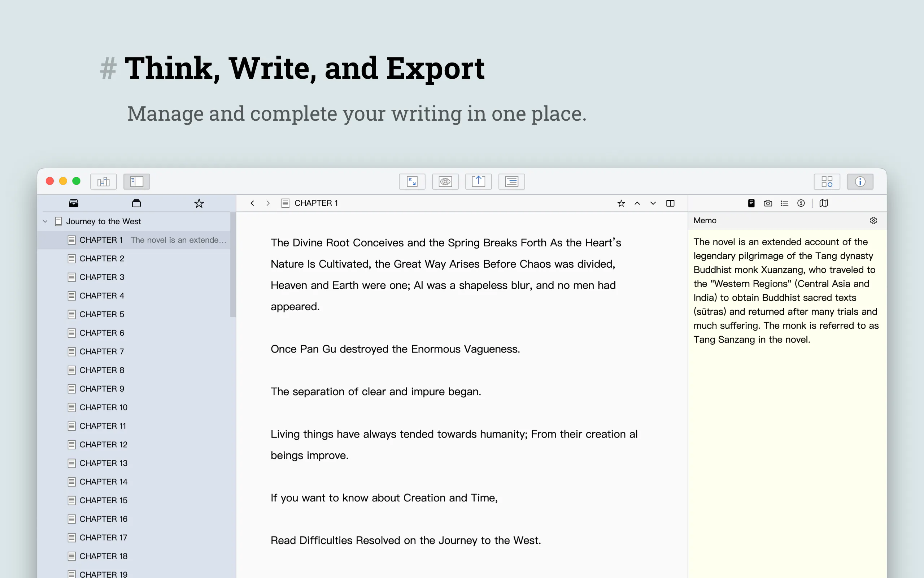The height and width of the screenshot is (578, 924).
Task: Place cursor on 'The separation of clear' line
Action: pos(376,392)
